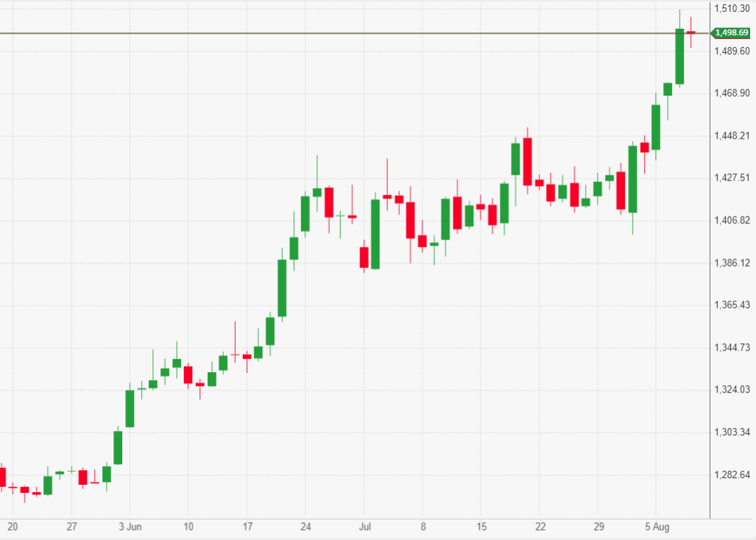Click the 1,365.43 price axis label

(732, 305)
